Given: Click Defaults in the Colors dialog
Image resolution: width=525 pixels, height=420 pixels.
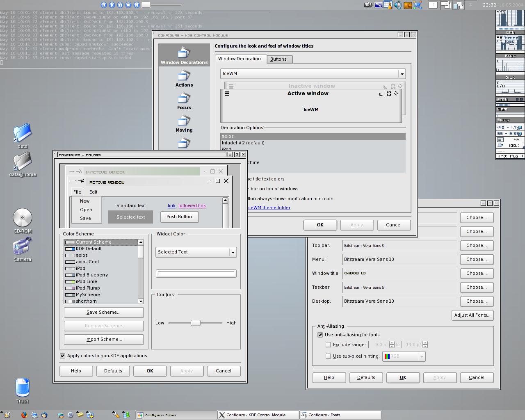Looking at the screenshot, I should tap(113, 371).
